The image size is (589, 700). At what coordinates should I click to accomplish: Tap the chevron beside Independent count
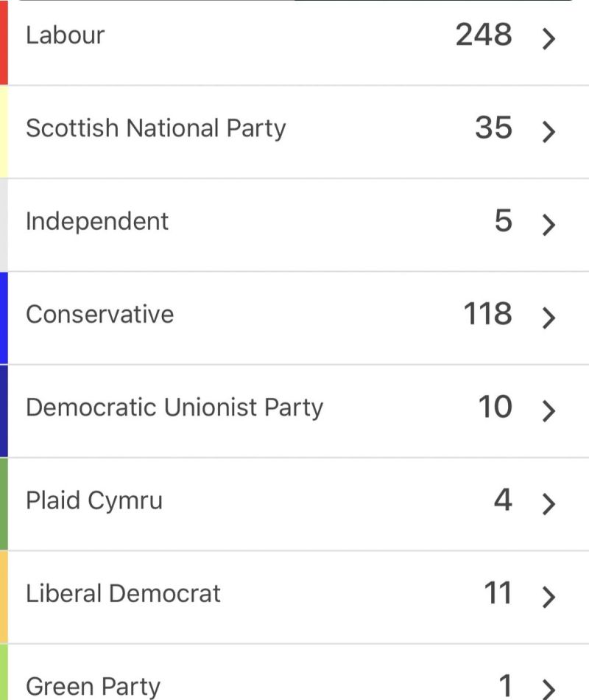[549, 225]
